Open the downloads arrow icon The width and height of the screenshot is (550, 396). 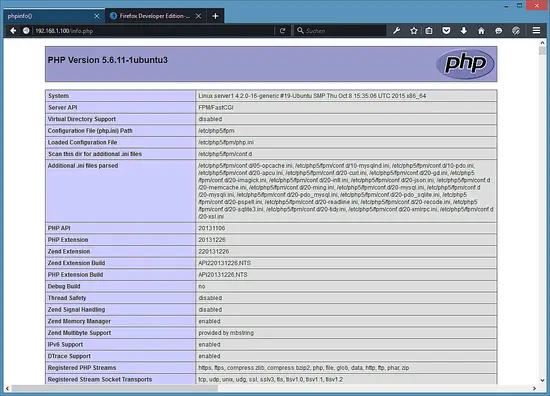(x=464, y=31)
